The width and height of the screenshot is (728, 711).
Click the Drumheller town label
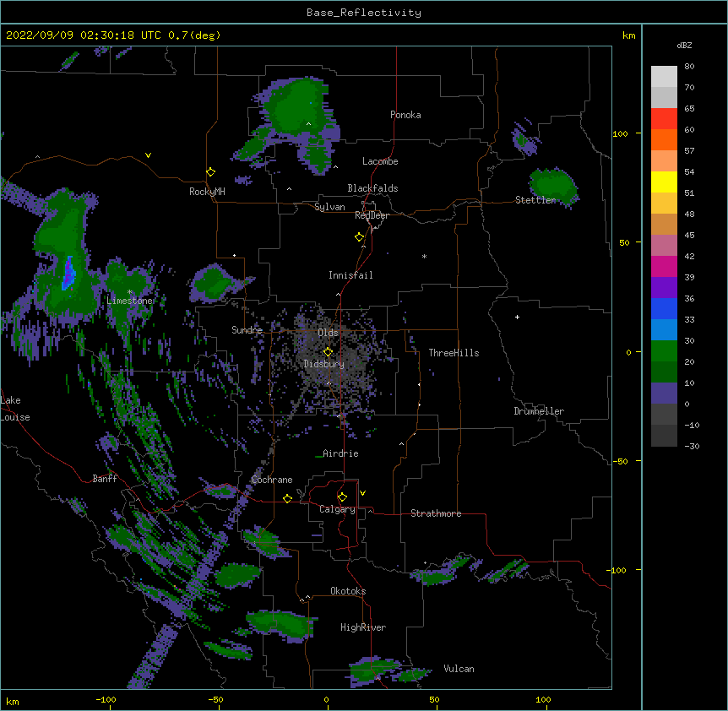[x=539, y=411]
